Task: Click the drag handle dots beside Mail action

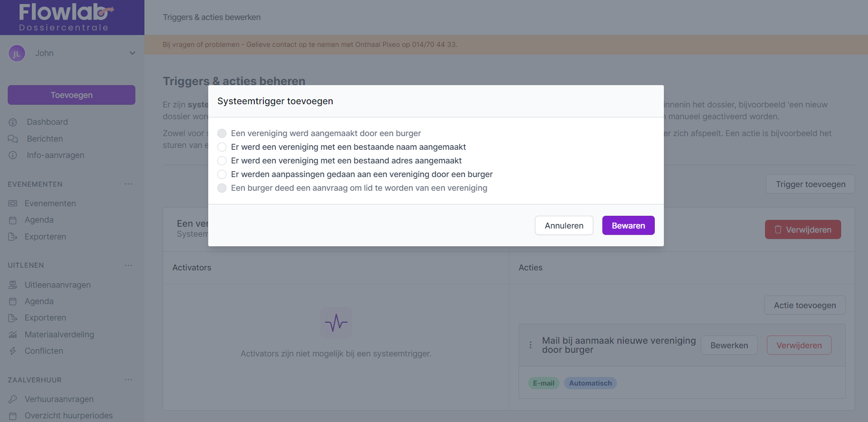Action: 530,345
